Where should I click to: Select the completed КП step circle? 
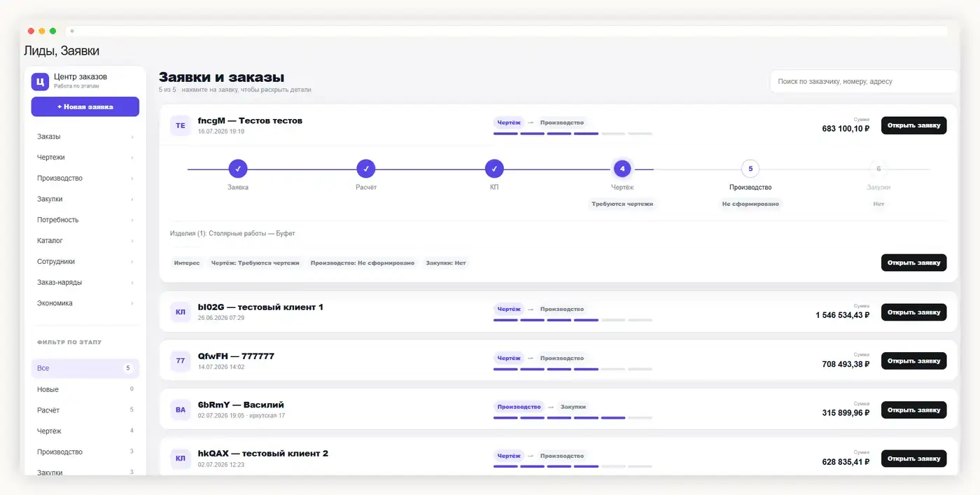coord(494,169)
